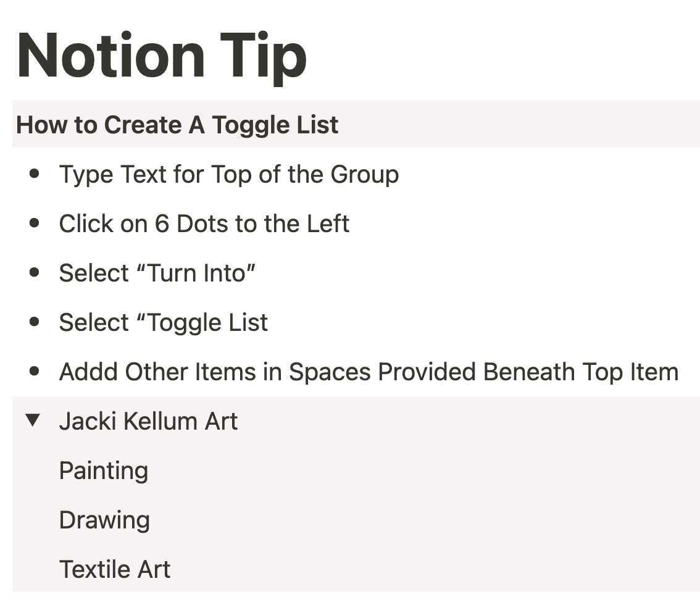Screen dimensions: 700x605
Task: Click the bullet beside Addd Other Items
Action: (35, 371)
